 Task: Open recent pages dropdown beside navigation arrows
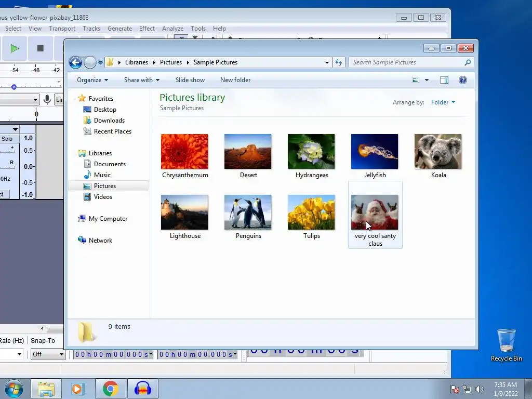[100, 63]
